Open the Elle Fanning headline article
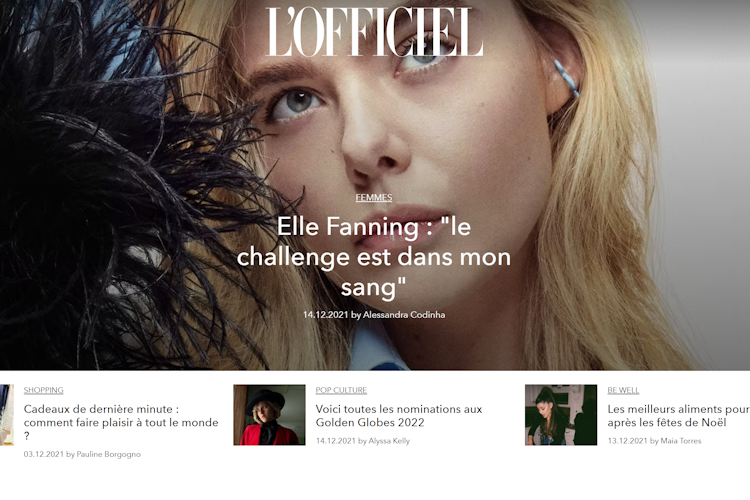The width and height of the screenshot is (750, 500). 374,257
